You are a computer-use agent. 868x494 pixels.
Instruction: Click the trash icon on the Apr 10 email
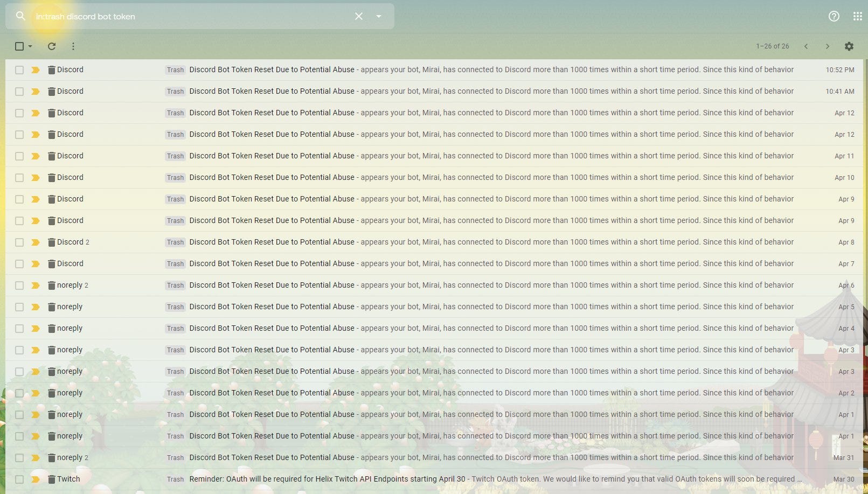pos(52,178)
